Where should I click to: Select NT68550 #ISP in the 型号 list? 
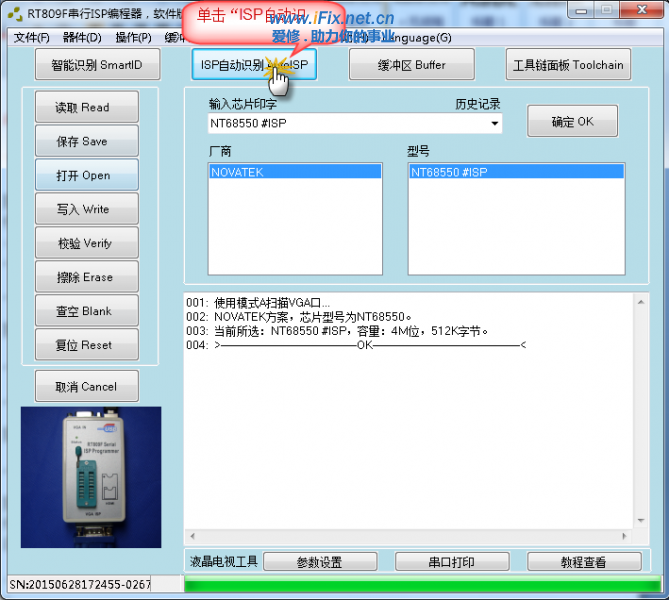coord(515,172)
